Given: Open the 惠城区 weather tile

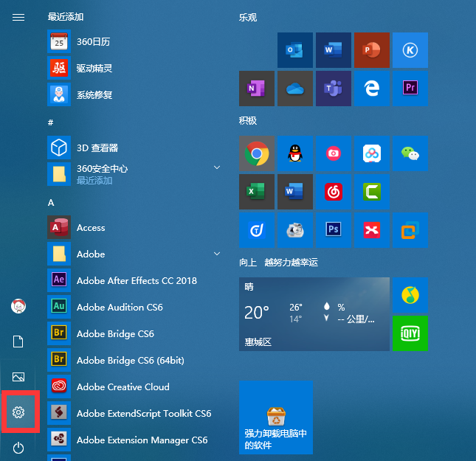Looking at the screenshot, I should pos(314,314).
